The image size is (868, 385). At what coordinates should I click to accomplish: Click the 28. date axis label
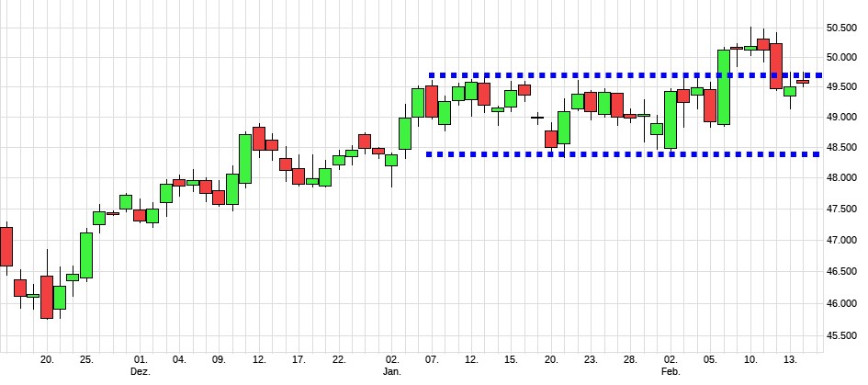630,359
